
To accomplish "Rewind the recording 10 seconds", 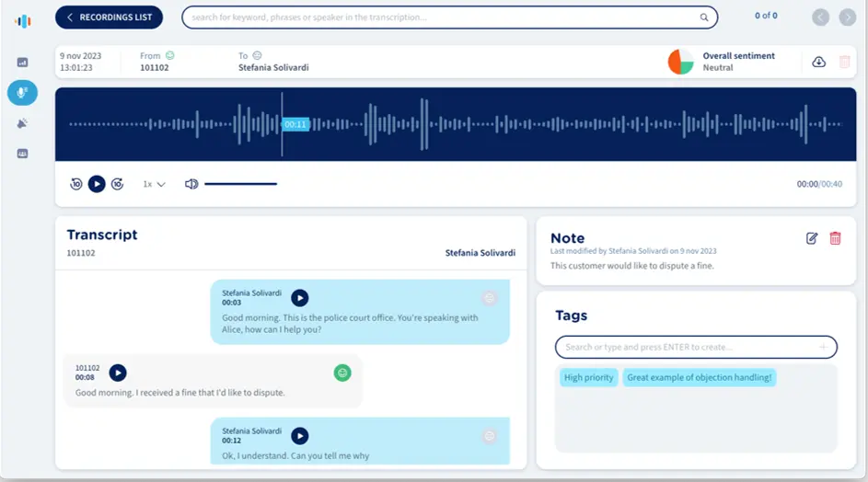I will [x=76, y=184].
